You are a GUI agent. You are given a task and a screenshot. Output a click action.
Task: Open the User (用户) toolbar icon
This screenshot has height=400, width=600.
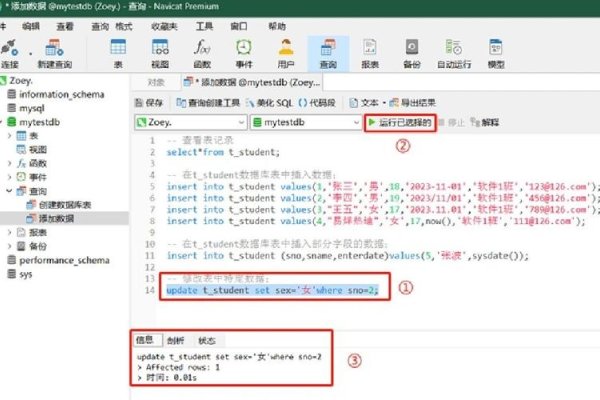click(286, 54)
